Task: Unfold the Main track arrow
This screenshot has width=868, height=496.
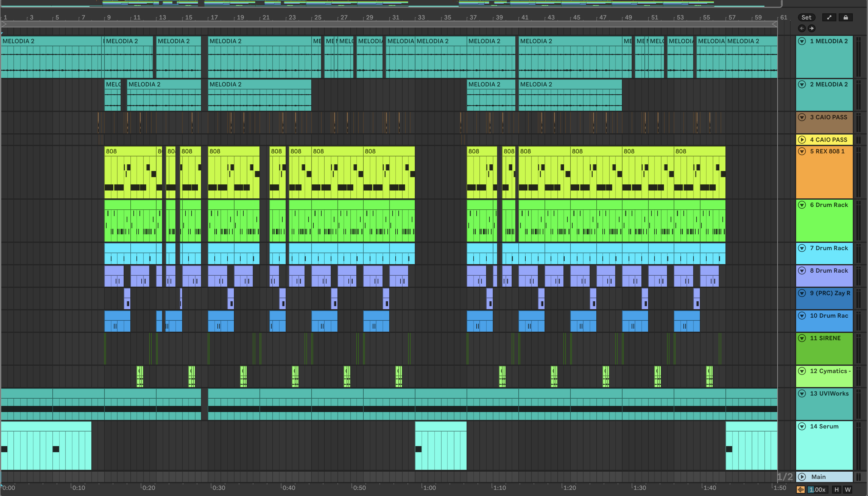Action: click(x=802, y=477)
